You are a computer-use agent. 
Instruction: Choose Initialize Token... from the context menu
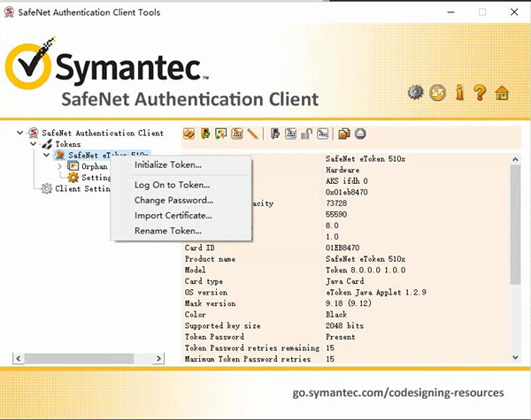(181, 164)
